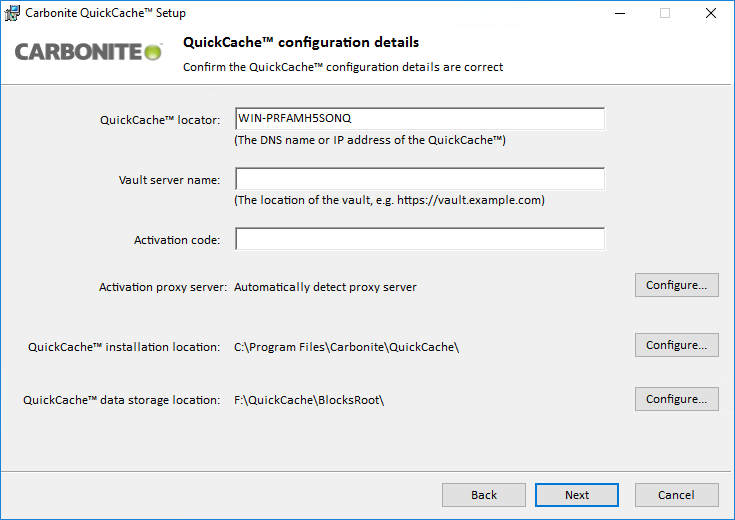Click into the Vault server name field

coord(419,179)
